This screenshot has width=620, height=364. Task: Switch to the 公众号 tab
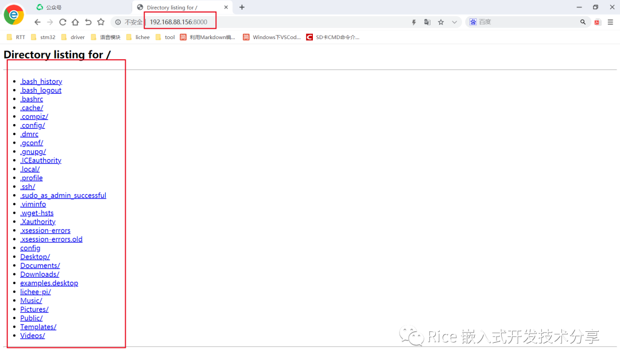(x=53, y=7)
